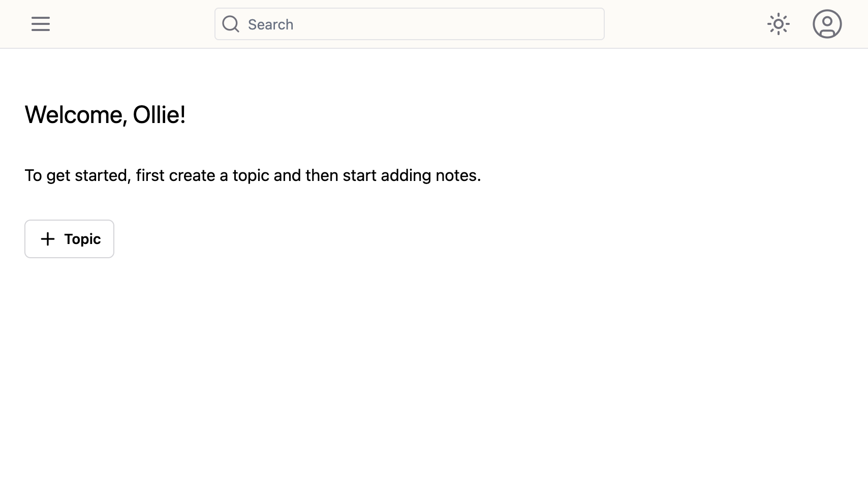Click the 'To get started' instruction text

pyautogui.click(x=253, y=175)
